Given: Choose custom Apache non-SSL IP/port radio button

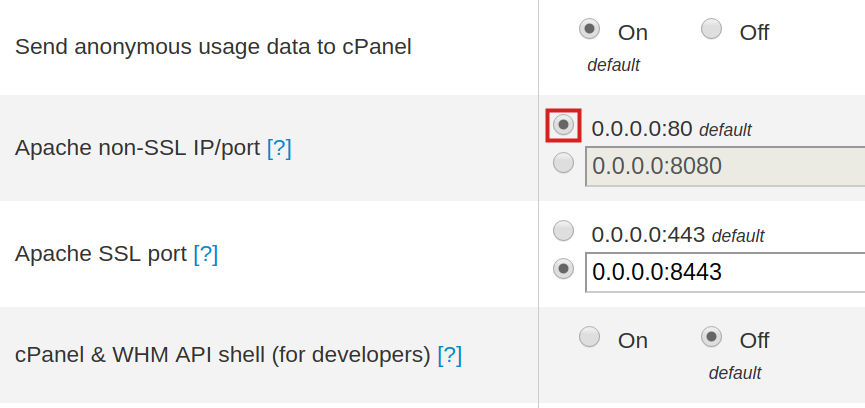Looking at the screenshot, I should tap(564, 163).
